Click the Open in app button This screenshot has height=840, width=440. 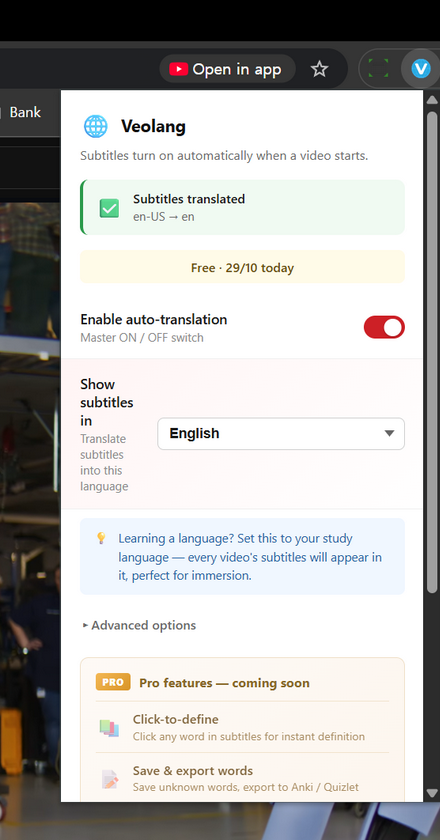(x=227, y=69)
